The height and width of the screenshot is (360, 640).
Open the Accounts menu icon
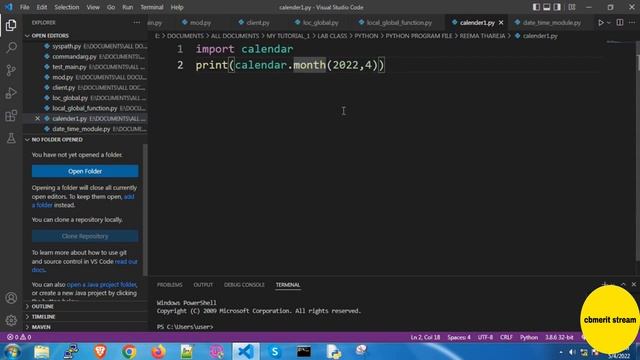11,298
